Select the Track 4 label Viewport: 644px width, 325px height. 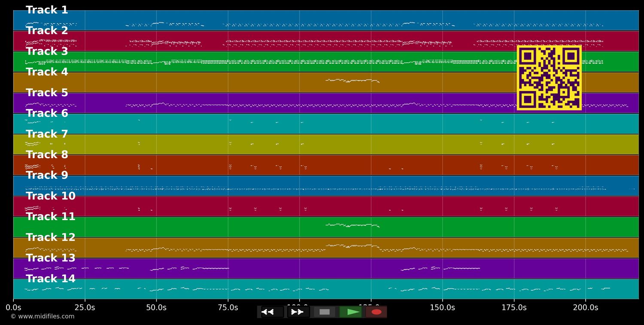click(47, 72)
